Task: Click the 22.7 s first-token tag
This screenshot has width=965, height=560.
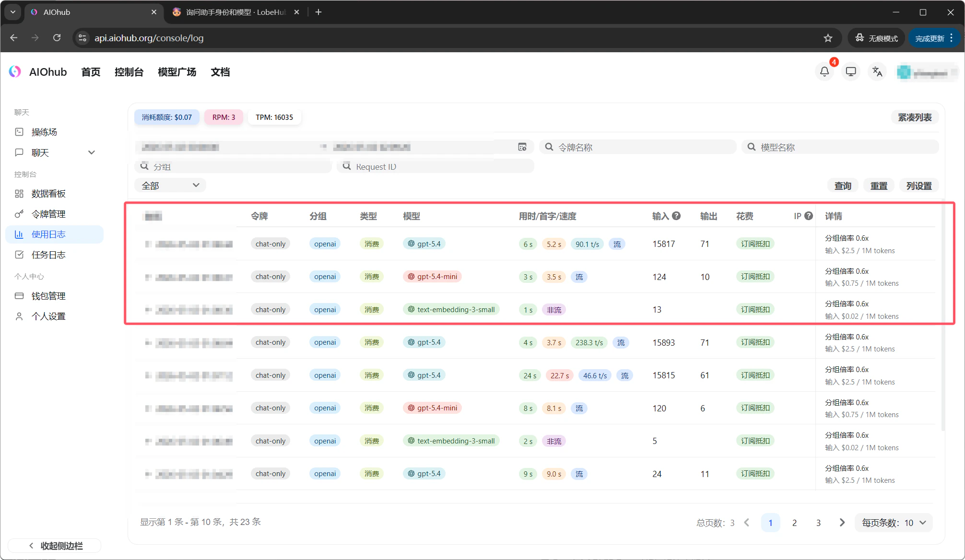Action: [560, 375]
